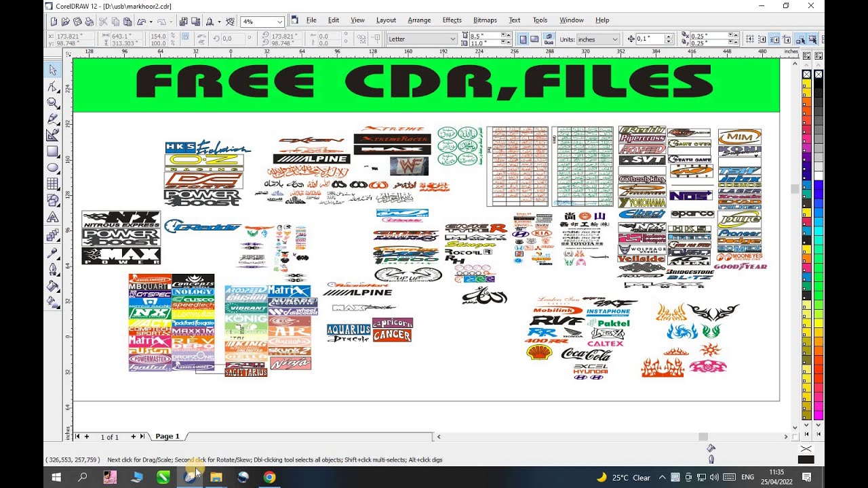Open the Layout menu
Screen dimensions: 868x488
pos(386,20)
